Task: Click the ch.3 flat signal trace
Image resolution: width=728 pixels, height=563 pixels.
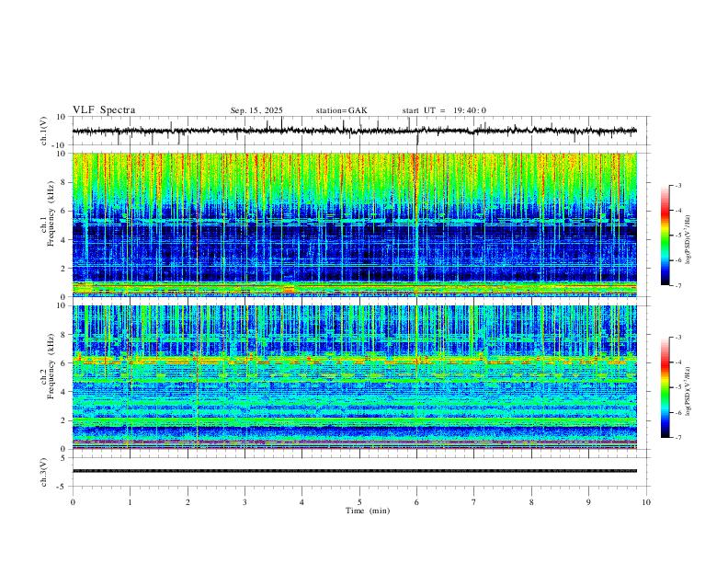Action: click(355, 471)
